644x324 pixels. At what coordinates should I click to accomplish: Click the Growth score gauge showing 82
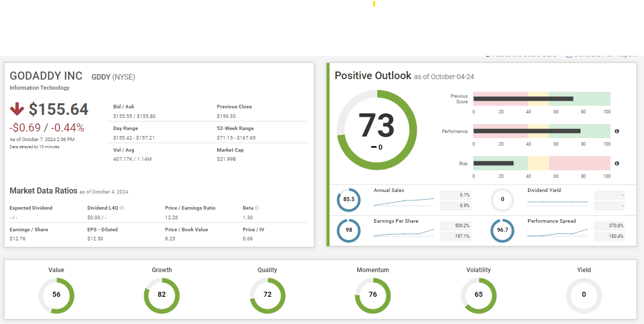[x=162, y=295]
